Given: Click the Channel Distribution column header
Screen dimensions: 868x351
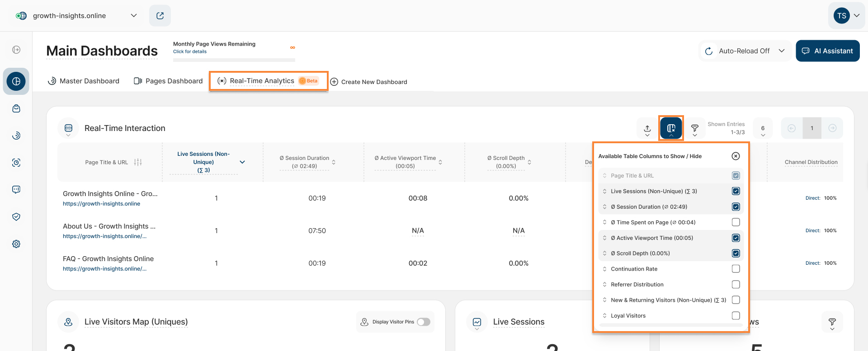Looking at the screenshot, I should (811, 162).
